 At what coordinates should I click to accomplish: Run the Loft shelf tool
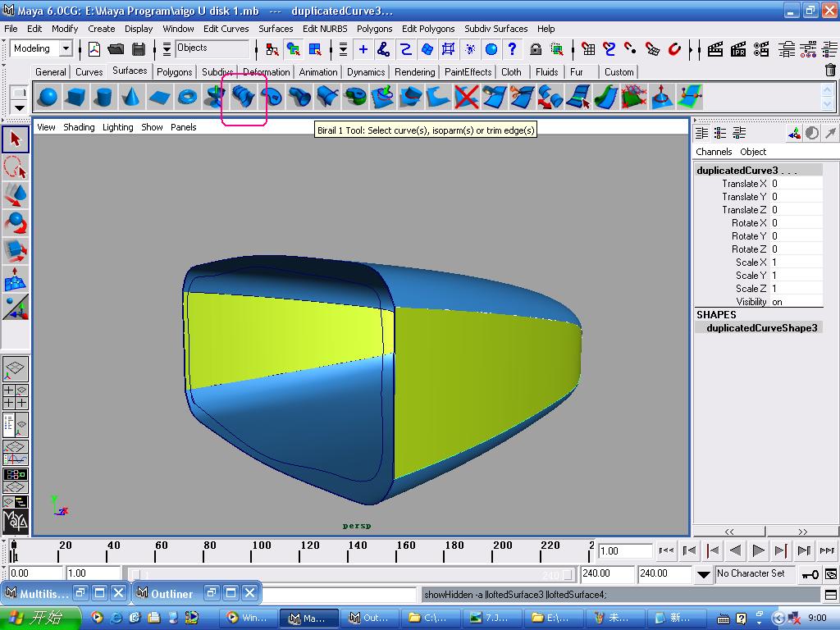click(x=243, y=97)
